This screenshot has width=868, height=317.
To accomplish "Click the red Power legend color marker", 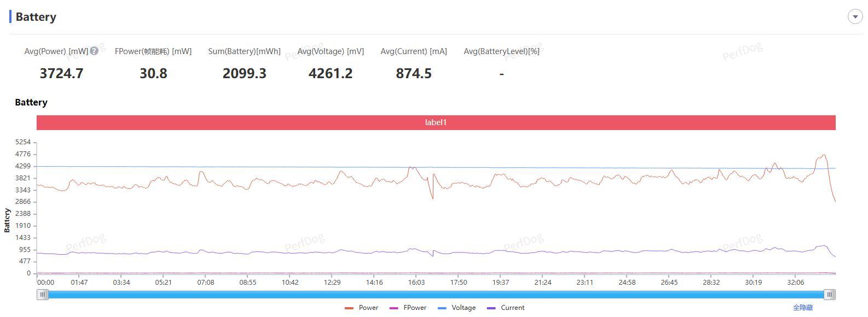I will point(349,308).
